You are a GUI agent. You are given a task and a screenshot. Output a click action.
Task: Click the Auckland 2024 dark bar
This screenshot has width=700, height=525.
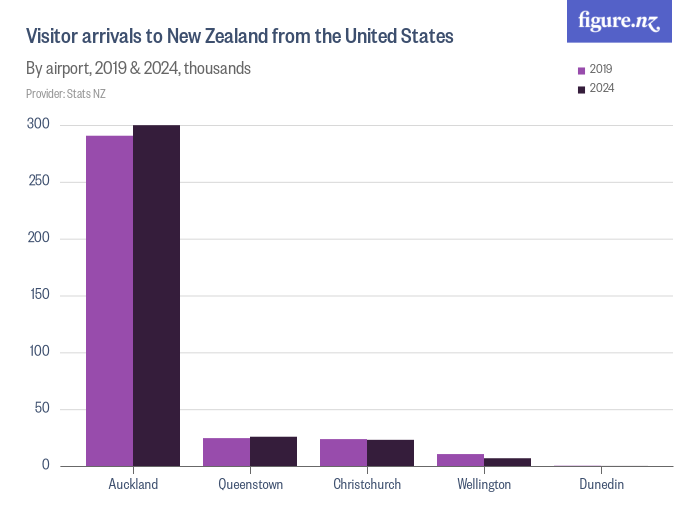click(156, 295)
